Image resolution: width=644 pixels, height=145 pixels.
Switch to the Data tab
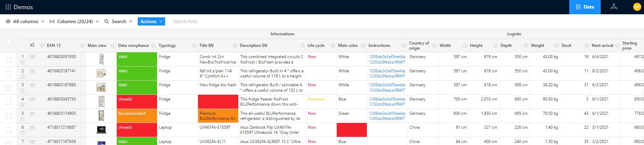(585, 7)
